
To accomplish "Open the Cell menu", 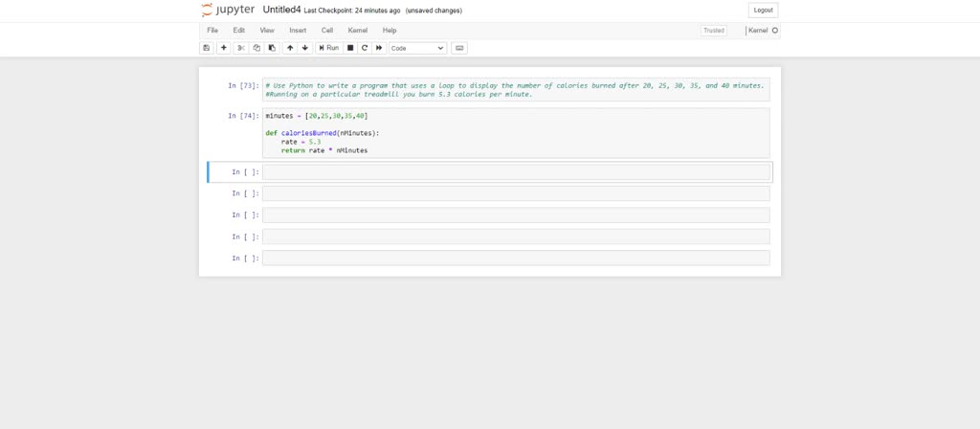I will pos(327,30).
